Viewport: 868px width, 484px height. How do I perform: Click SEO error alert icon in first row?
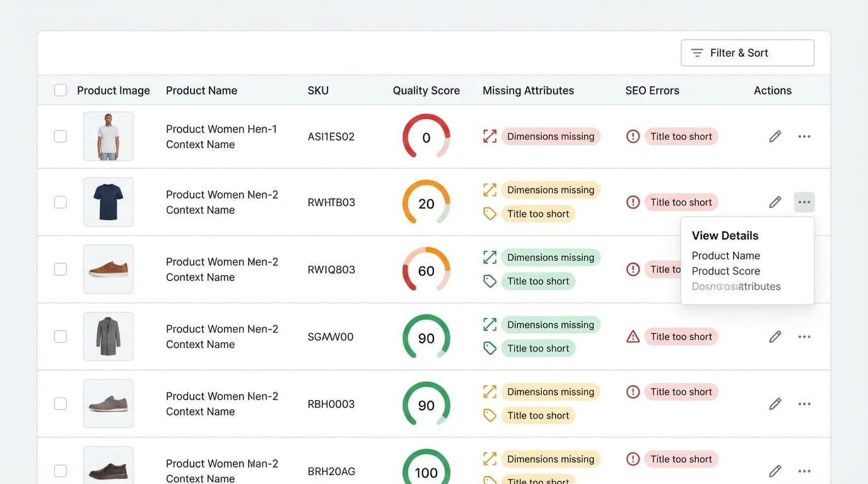633,136
